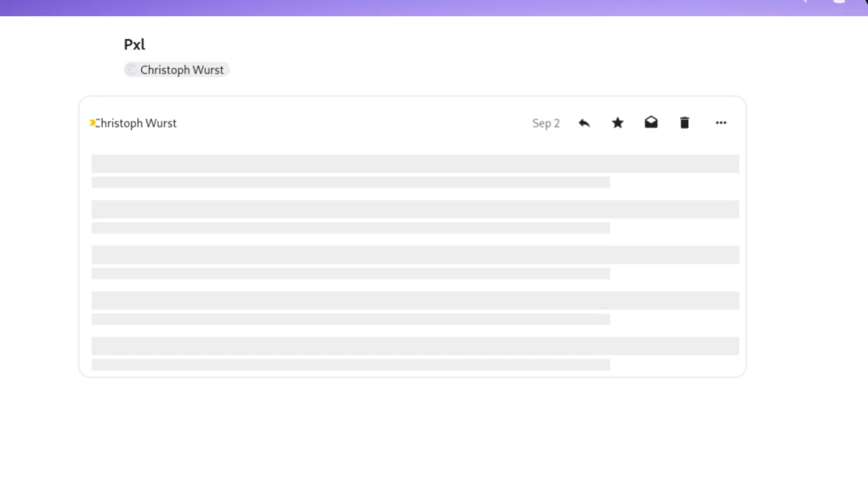Click the star icon to favorite the message
This screenshot has width=868, height=503.
coord(618,123)
